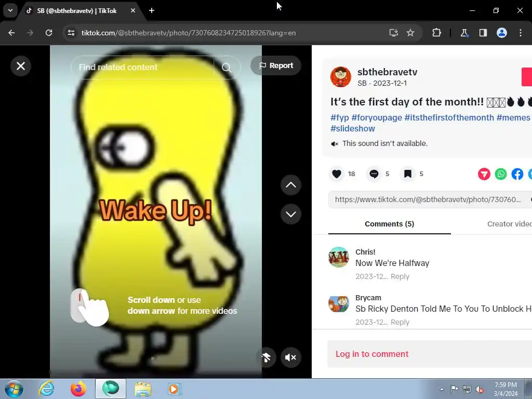Image resolution: width=532 pixels, height=399 pixels.
Task: Switch to Comments (5) tab
Action: (390, 224)
